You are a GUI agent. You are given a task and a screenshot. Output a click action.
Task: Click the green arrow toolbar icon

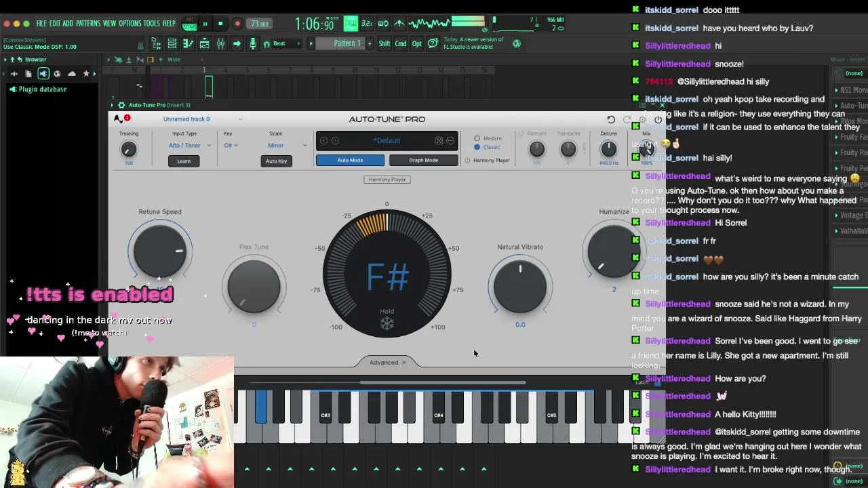coord(237,43)
